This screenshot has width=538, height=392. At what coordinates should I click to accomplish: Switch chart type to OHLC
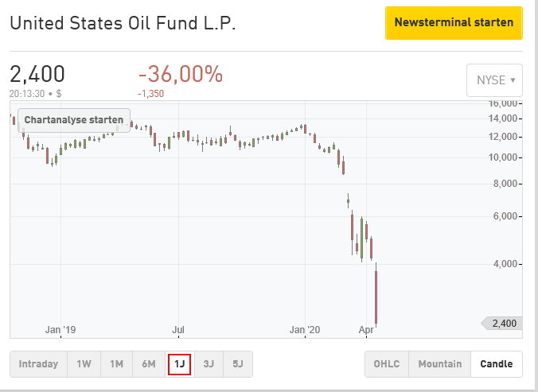click(x=387, y=364)
